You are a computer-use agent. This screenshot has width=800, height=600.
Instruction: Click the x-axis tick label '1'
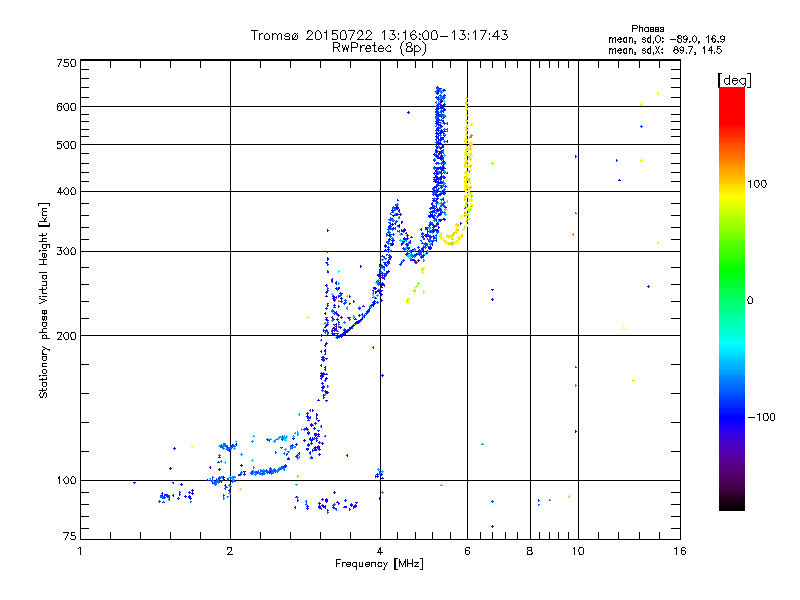tap(80, 551)
